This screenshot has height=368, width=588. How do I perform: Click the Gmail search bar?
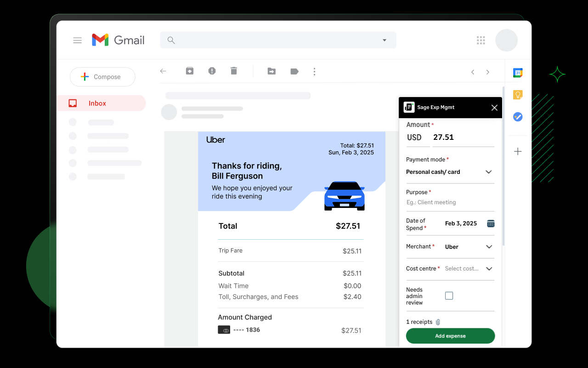278,40
